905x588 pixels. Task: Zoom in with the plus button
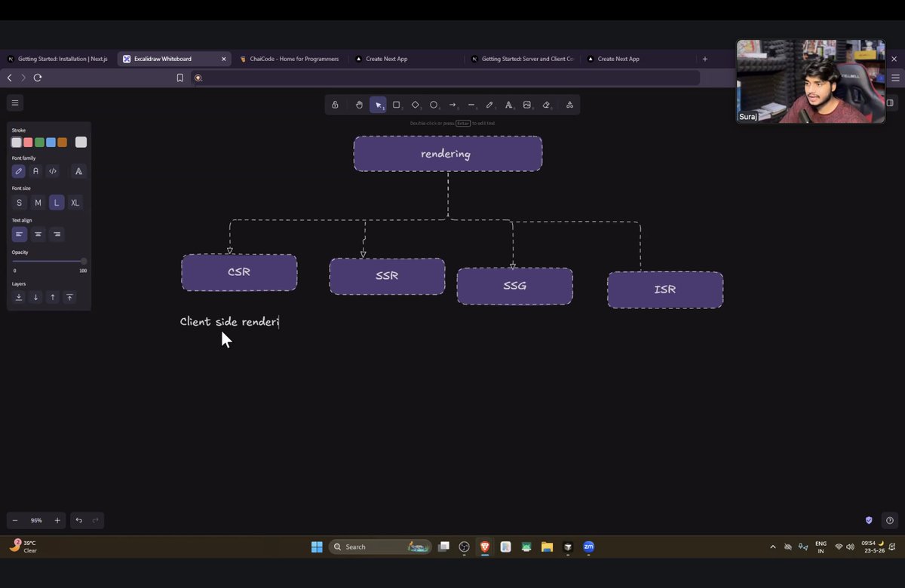click(57, 520)
